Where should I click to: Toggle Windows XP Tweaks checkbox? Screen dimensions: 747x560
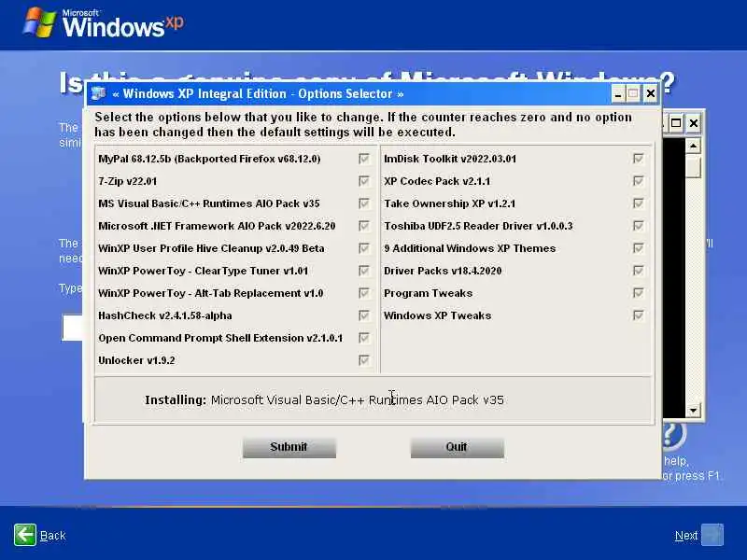639,315
